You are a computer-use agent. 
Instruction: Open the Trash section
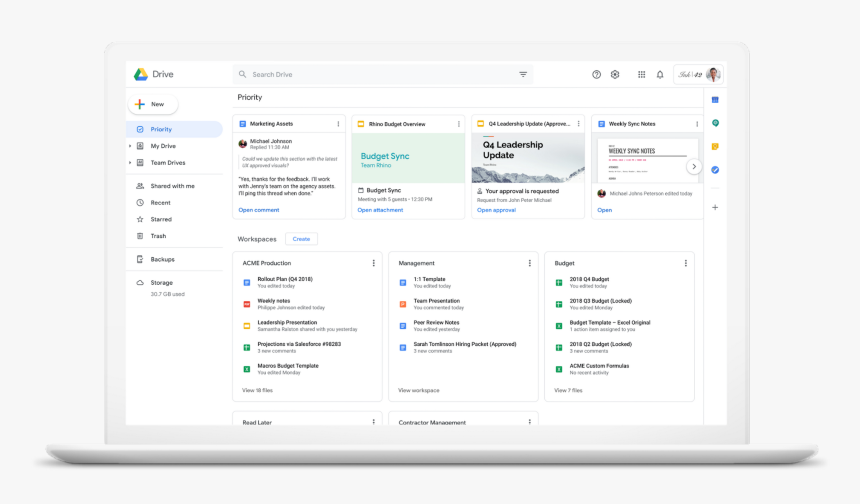click(x=158, y=236)
